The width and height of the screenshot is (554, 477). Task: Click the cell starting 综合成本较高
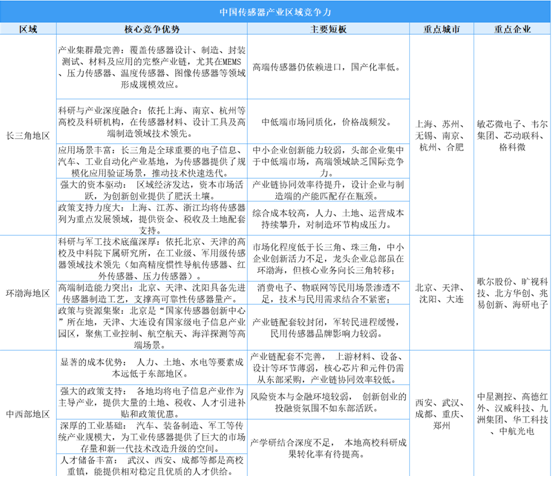(x=329, y=219)
